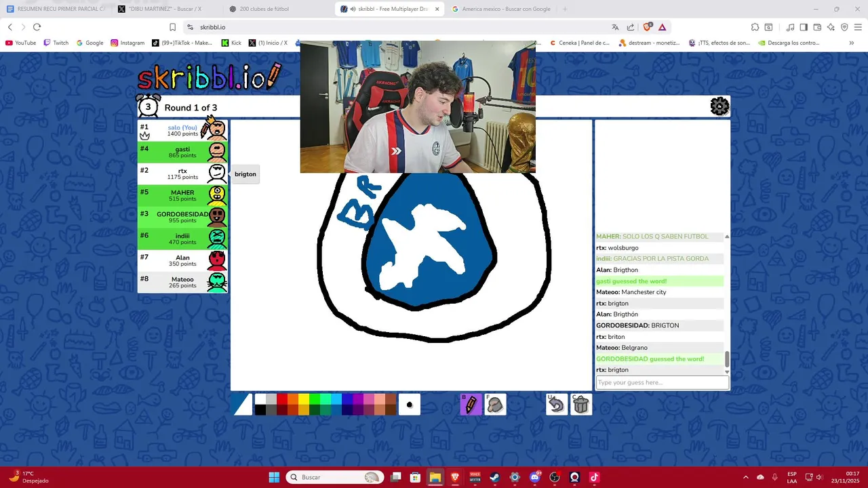The width and height of the screenshot is (868, 488).
Task: Select player rtx in the player list
Action: pos(182,174)
